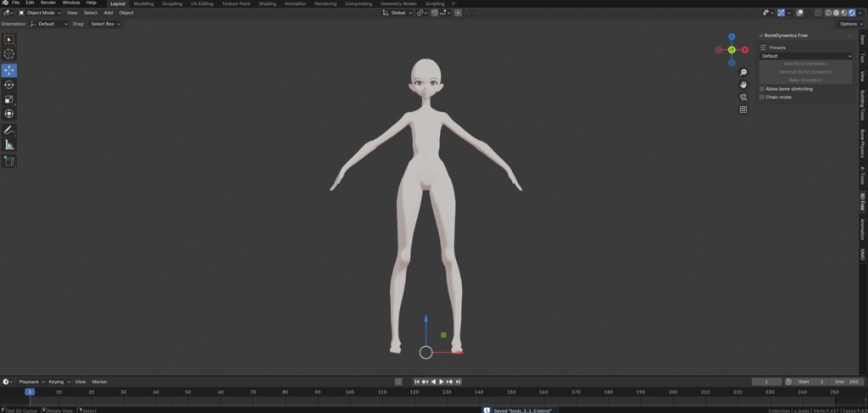Open the File menu
This screenshot has height=413, width=868.
[15, 3]
